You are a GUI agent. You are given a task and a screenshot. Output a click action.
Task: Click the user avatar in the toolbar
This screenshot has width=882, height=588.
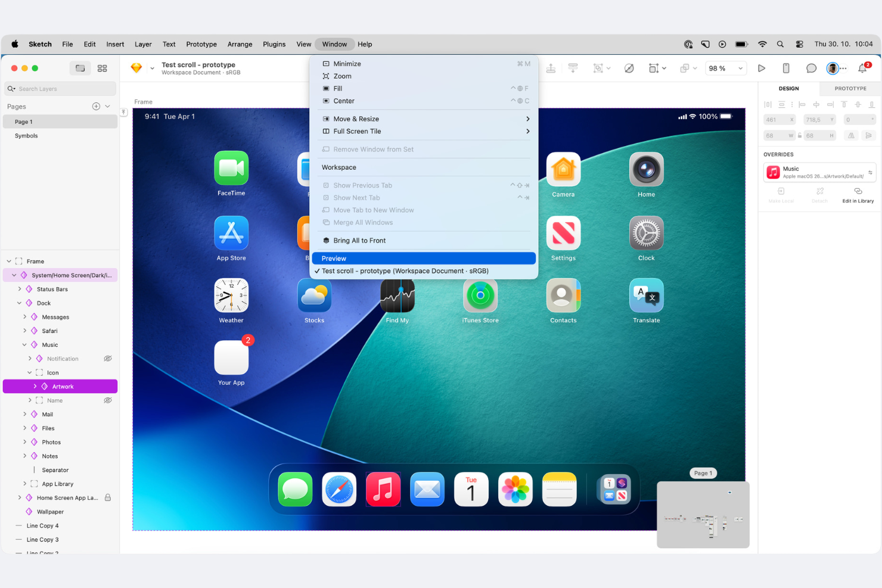click(x=833, y=69)
